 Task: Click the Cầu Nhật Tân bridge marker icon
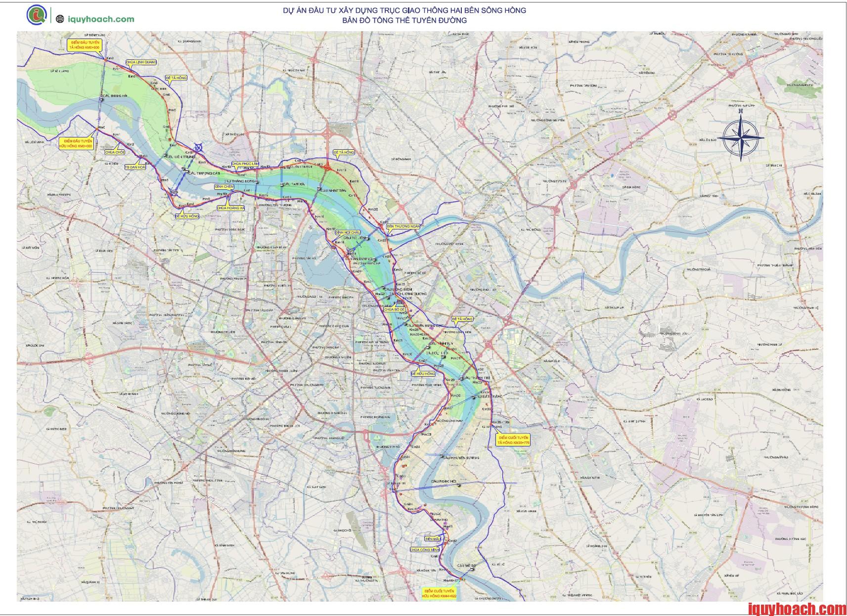(x=320, y=188)
